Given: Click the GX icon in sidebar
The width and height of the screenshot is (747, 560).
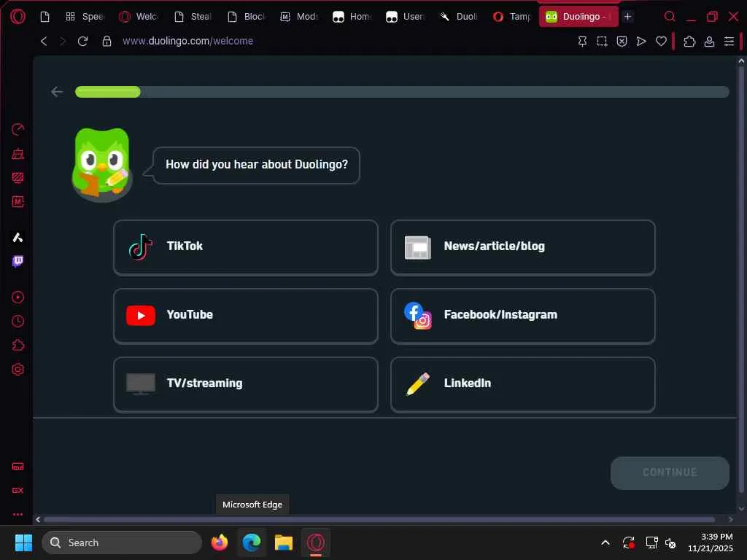Looking at the screenshot, I should (18, 490).
